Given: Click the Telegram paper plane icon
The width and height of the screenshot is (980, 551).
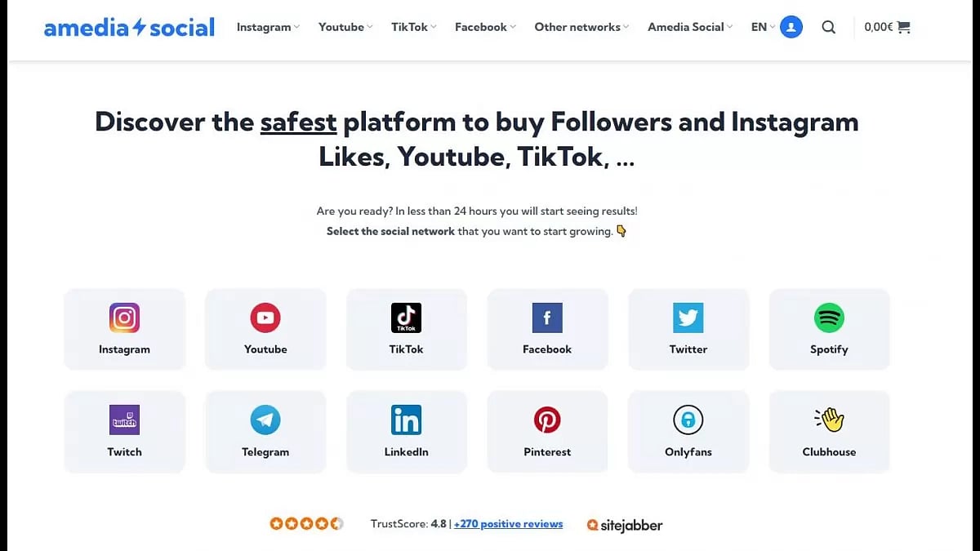Looking at the screenshot, I should click(265, 420).
